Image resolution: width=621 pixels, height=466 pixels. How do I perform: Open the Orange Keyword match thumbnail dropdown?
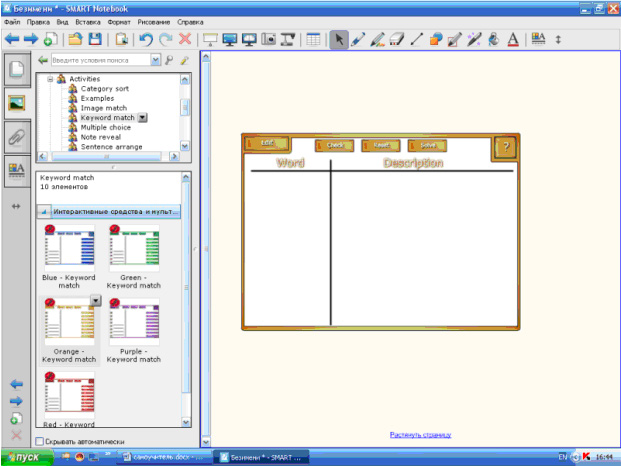tap(96, 300)
